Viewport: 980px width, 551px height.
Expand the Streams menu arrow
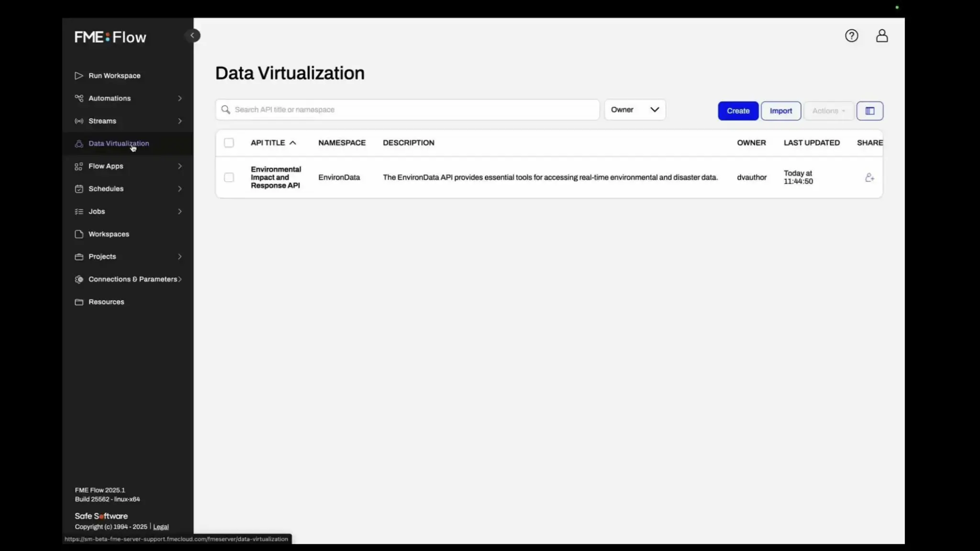180,121
